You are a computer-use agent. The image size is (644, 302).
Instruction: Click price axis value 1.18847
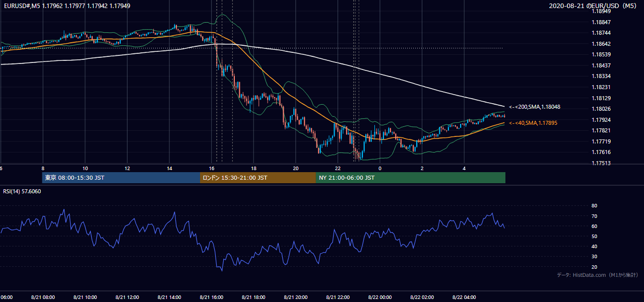click(601, 22)
